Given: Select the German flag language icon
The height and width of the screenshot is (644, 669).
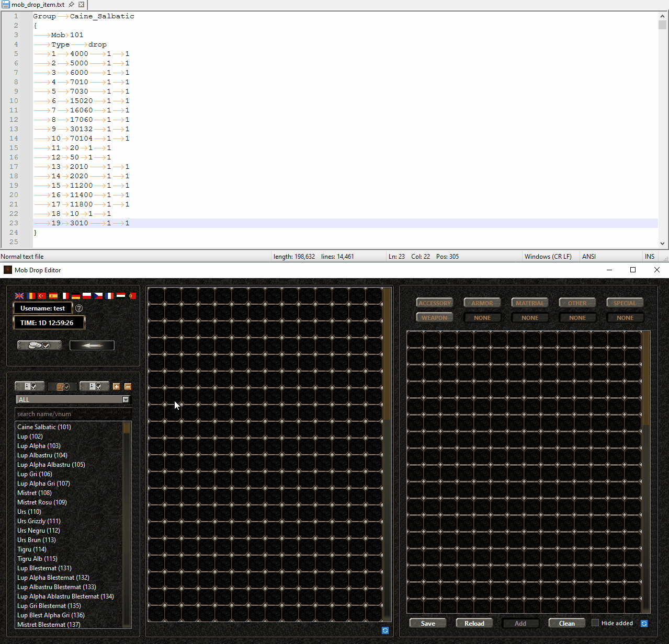Looking at the screenshot, I should coord(76,296).
